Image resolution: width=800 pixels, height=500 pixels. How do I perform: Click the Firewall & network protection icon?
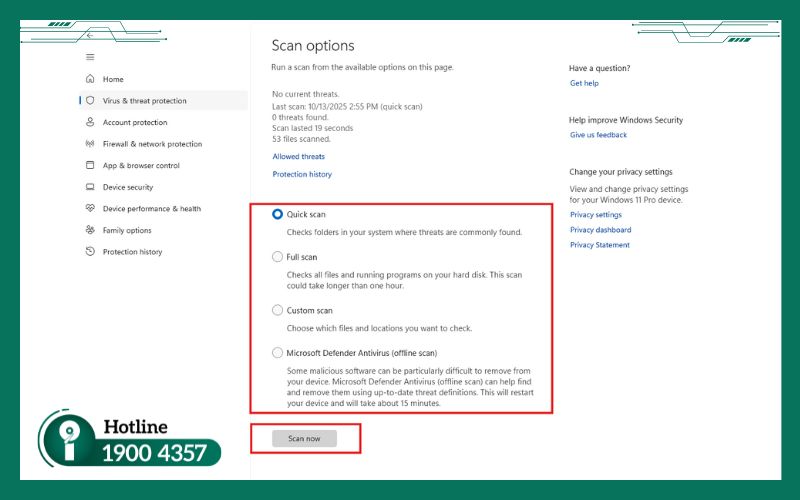90,144
